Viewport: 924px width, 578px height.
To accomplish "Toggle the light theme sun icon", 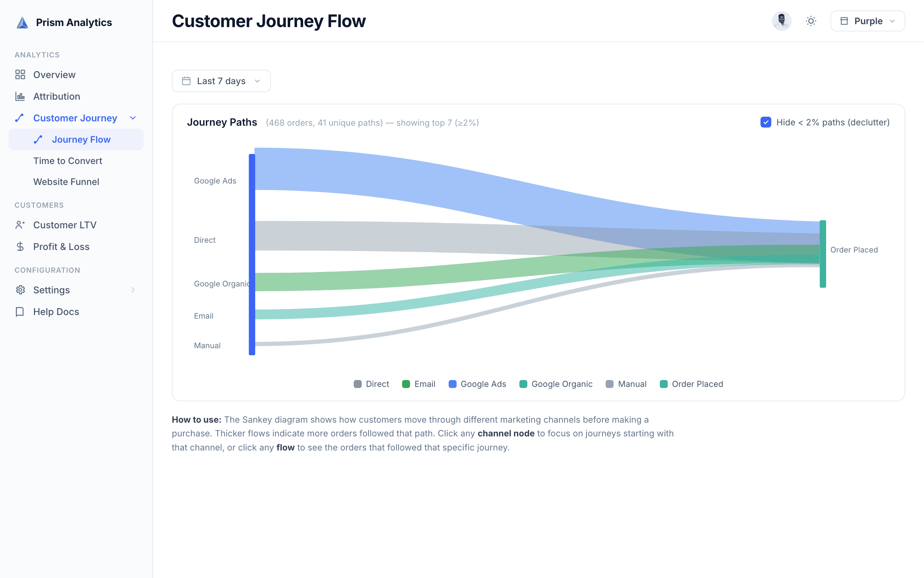I will tap(811, 21).
